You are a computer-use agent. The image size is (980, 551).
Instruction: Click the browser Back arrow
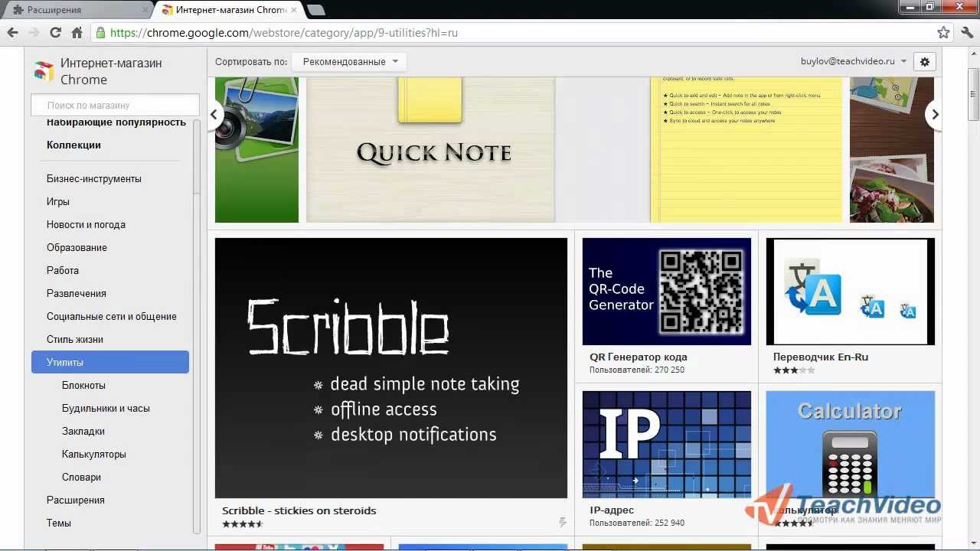point(12,32)
